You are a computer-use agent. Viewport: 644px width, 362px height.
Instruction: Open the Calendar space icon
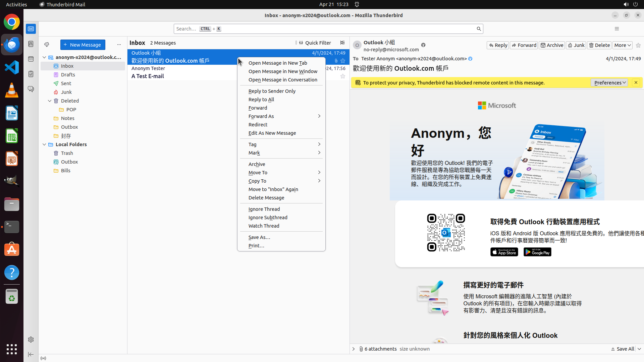coord(31,59)
